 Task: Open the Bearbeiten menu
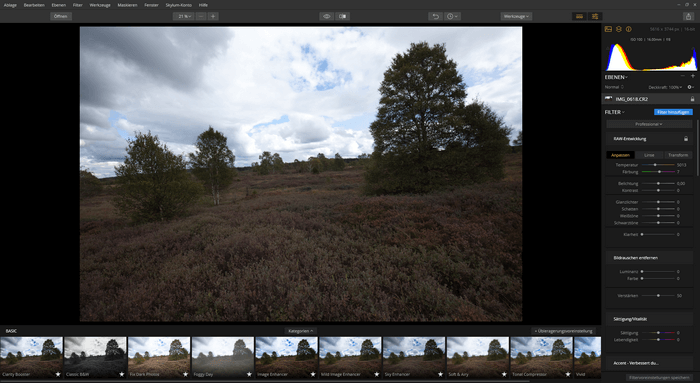pyautogui.click(x=34, y=5)
